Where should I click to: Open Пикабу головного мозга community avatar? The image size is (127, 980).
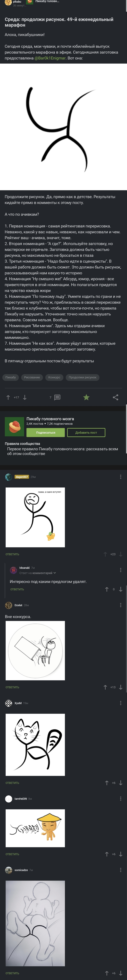(15, 426)
